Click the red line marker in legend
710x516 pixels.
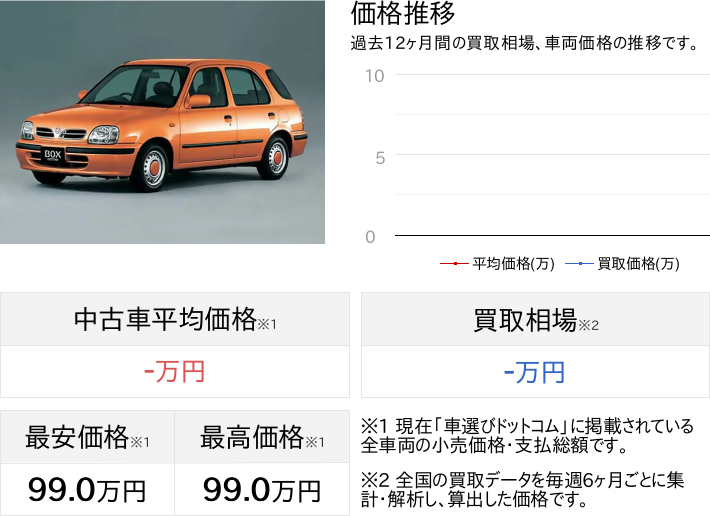pos(454,263)
